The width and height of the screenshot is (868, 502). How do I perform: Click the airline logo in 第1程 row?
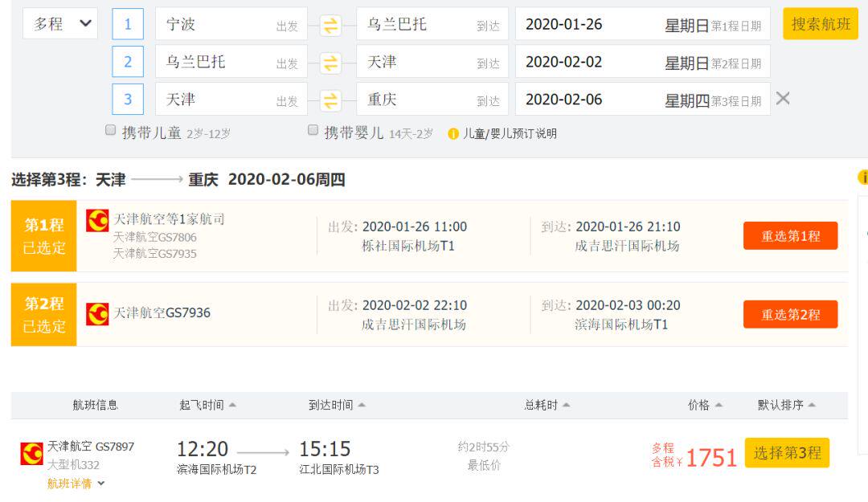(97, 220)
